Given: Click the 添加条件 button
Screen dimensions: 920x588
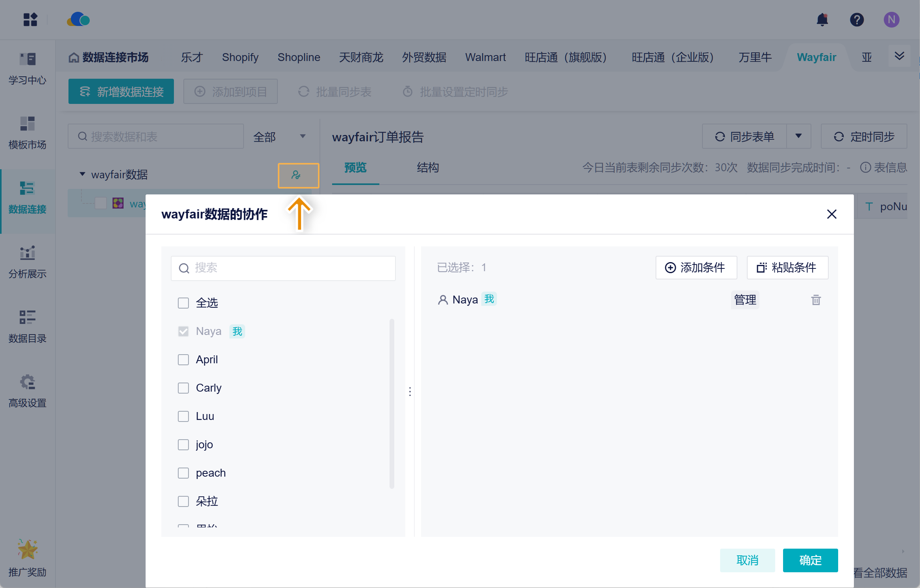Looking at the screenshot, I should 696,268.
